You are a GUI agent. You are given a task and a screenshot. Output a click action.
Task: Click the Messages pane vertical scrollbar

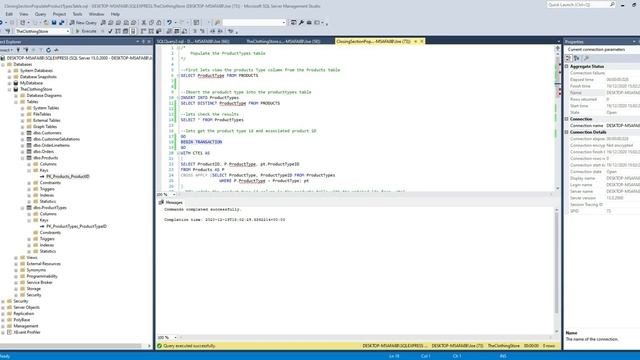pos(556,271)
